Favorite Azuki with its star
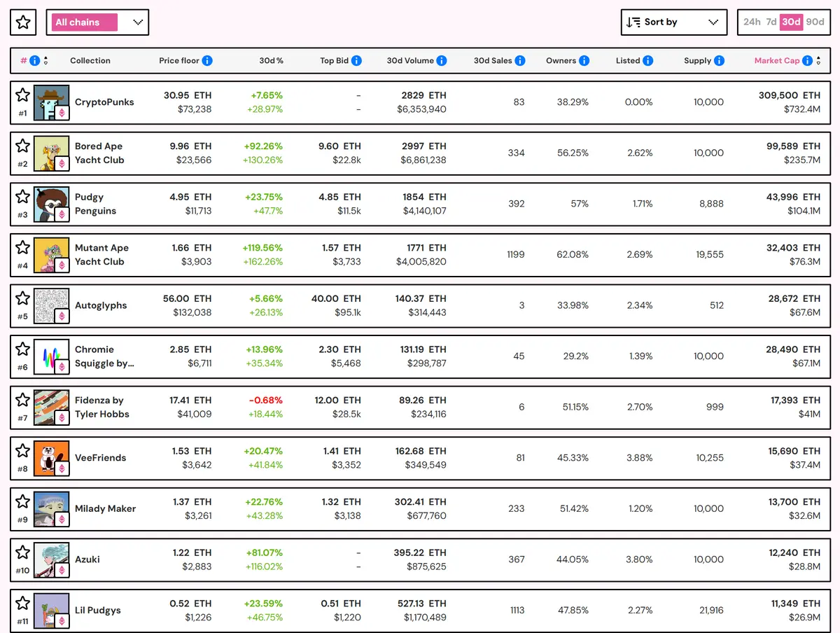This screenshot has height=633, width=840. pyautogui.click(x=23, y=552)
